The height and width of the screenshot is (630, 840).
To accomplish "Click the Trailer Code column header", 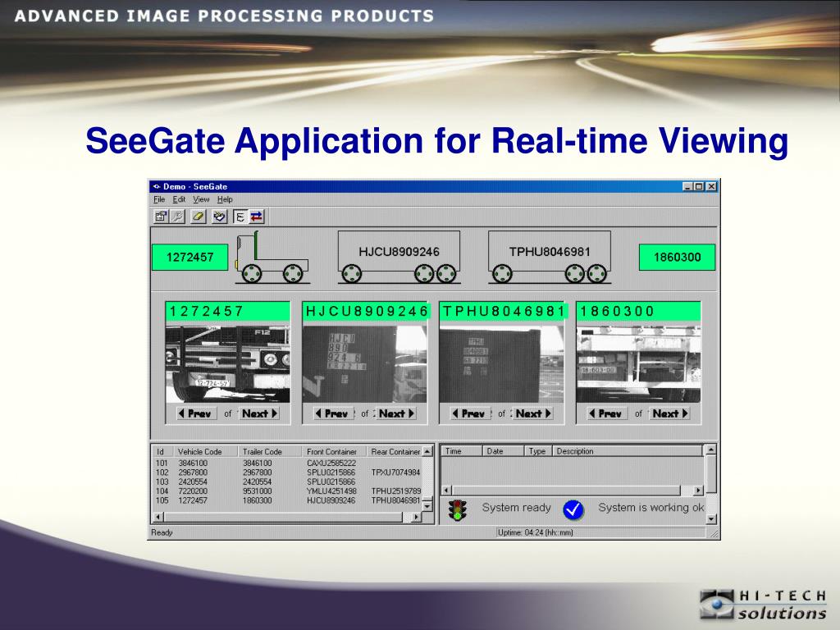I will click(x=269, y=452).
